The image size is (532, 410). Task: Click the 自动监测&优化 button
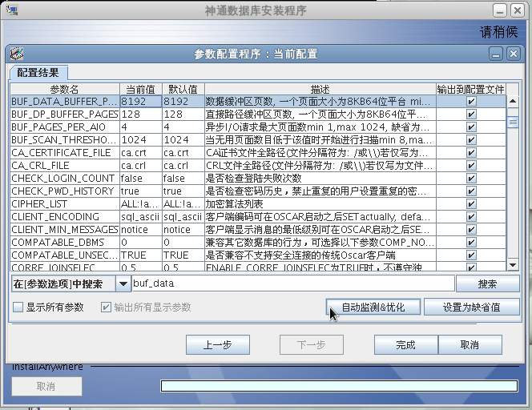(x=373, y=307)
